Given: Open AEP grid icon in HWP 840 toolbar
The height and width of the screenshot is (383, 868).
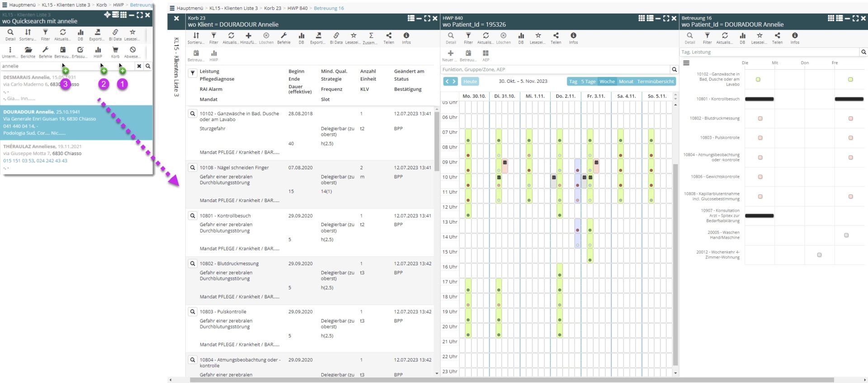Looking at the screenshot, I should point(486,53).
